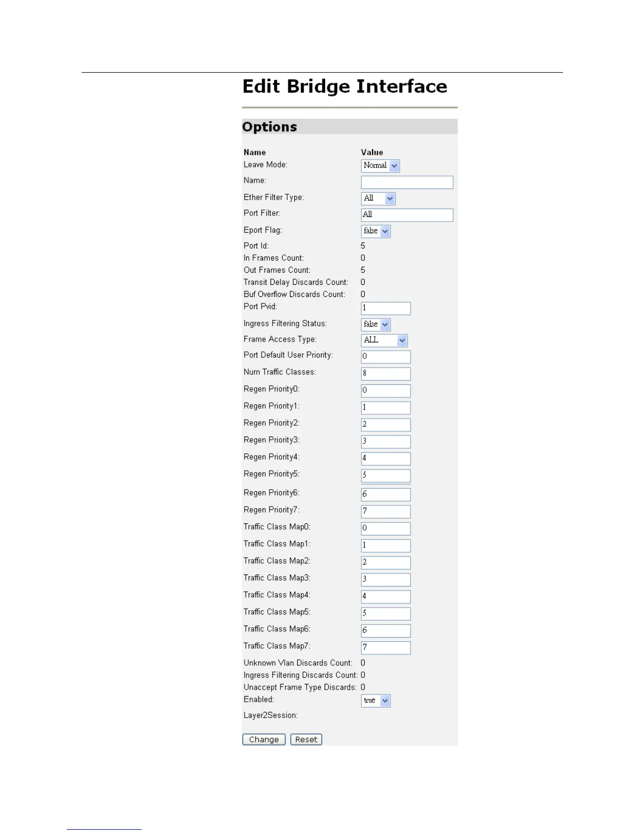Expand Ingress Filtering Status dropdown
The width and height of the screenshot is (644, 834).
pyautogui.click(x=376, y=324)
